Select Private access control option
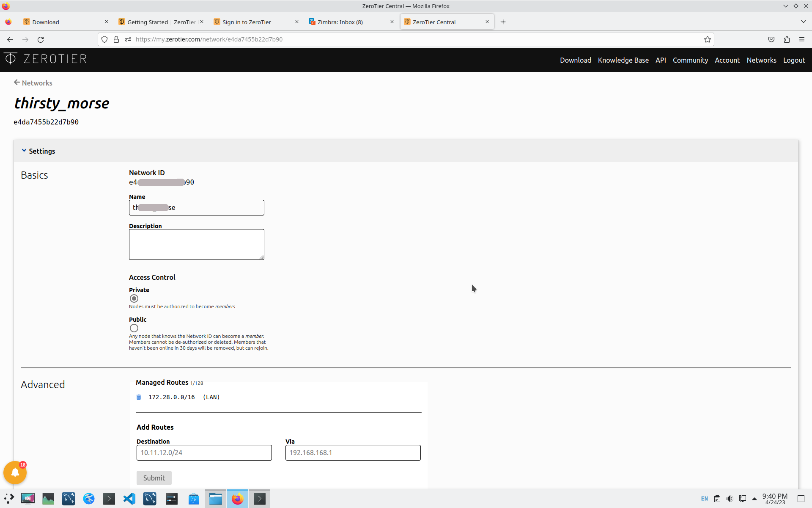 coord(134,298)
